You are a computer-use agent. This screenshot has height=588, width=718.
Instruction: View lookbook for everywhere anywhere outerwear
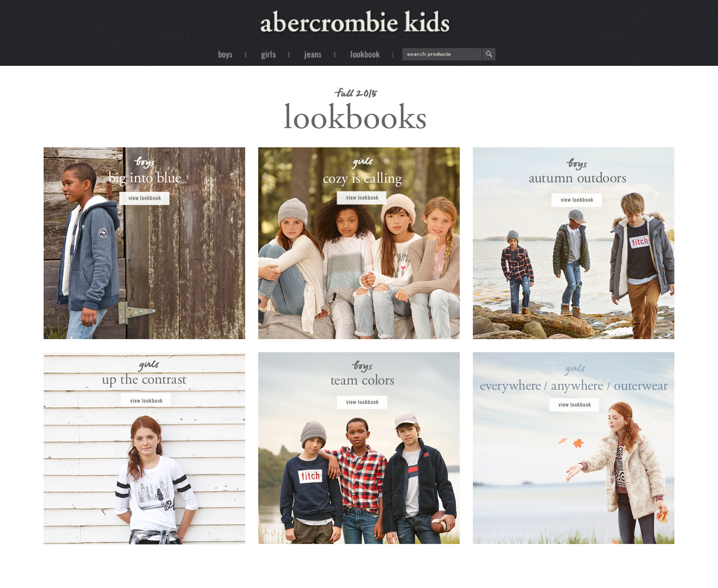pos(574,405)
